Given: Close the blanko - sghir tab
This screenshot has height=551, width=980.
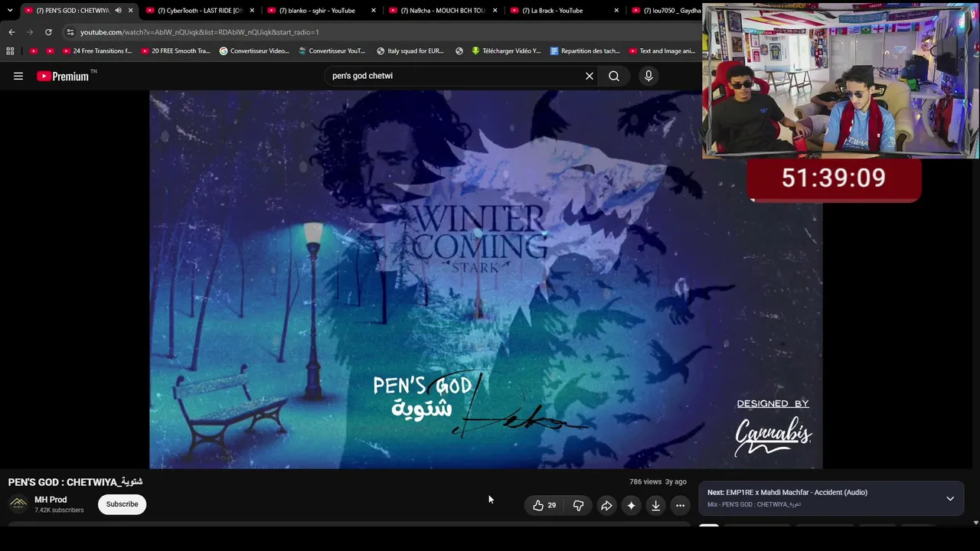Looking at the screenshot, I should pyautogui.click(x=374, y=11).
